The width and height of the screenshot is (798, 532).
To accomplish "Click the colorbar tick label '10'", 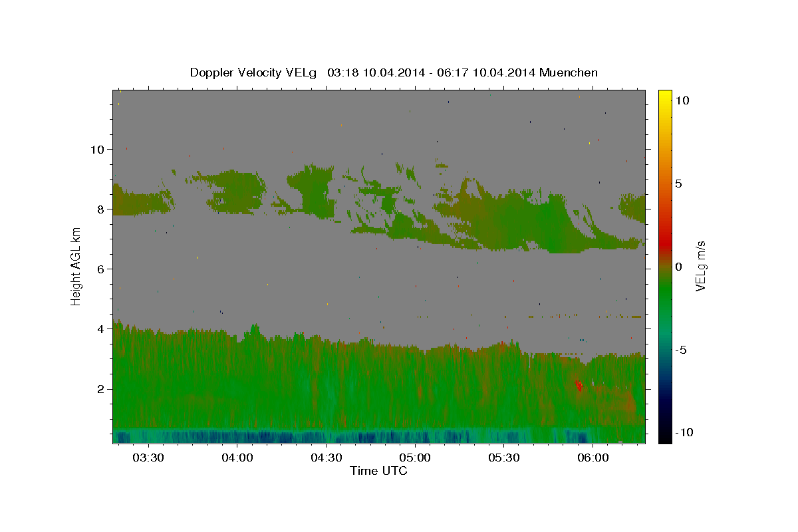I will click(682, 100).
